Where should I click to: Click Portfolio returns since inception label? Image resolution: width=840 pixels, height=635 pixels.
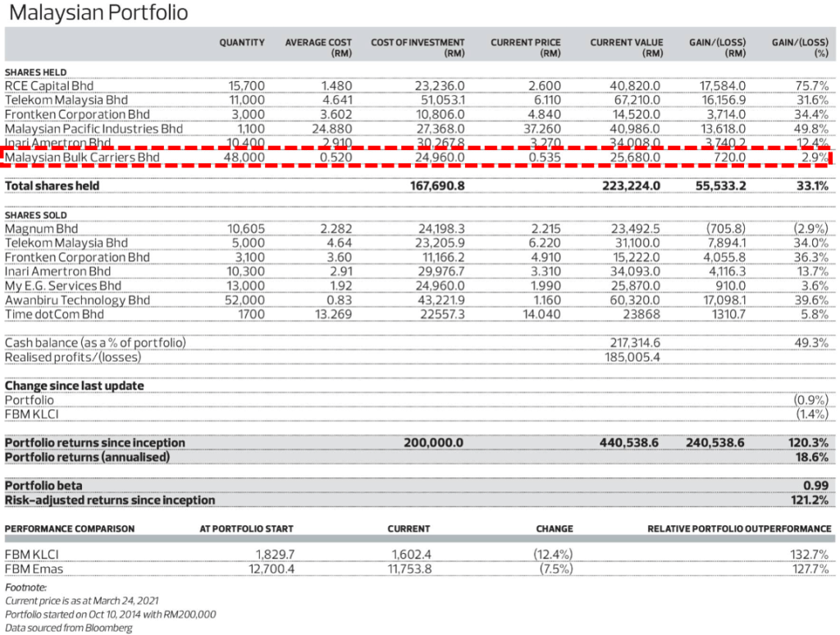(95, 443)
